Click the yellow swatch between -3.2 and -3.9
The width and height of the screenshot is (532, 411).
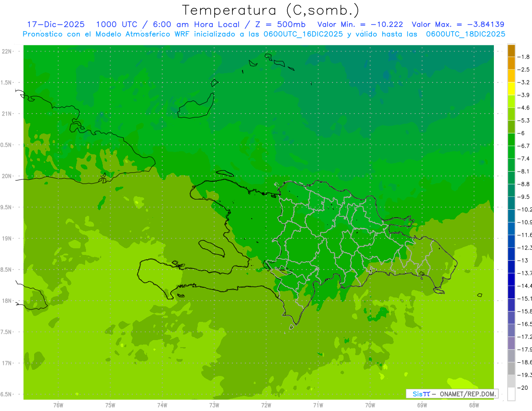tap(511, 89)
